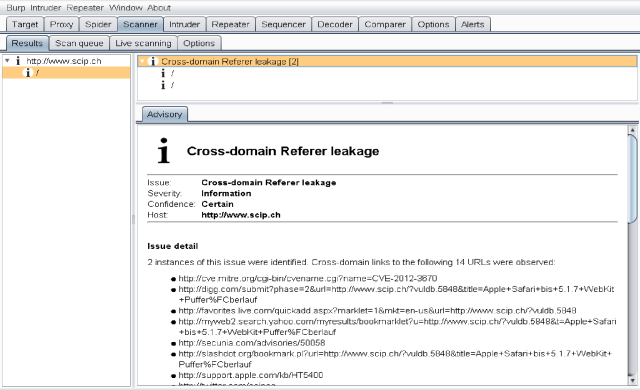640x390 pixels.
Task: Open the Intruder menu in menu bar
Action: [x=46, y=8]
